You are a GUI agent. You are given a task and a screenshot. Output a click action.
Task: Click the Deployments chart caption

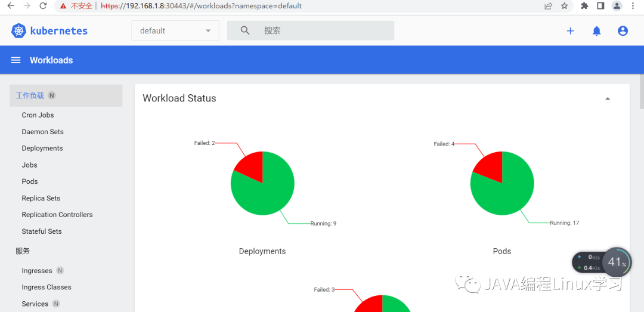tap(262, 251)
